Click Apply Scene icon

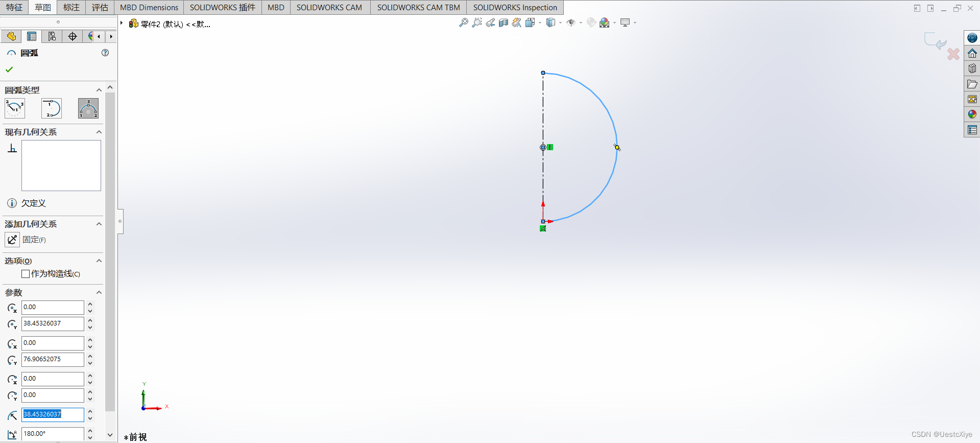(x=605, y=22)
